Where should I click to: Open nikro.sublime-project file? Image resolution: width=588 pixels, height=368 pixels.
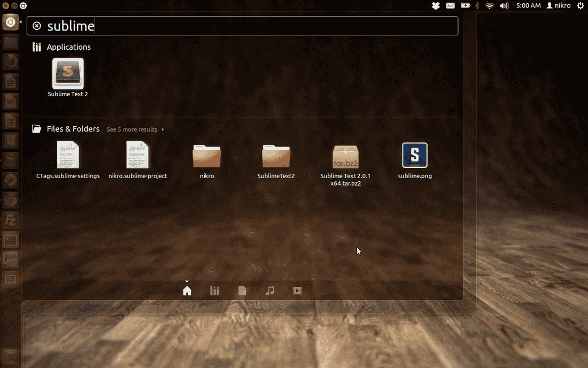(x=137, y=160)
